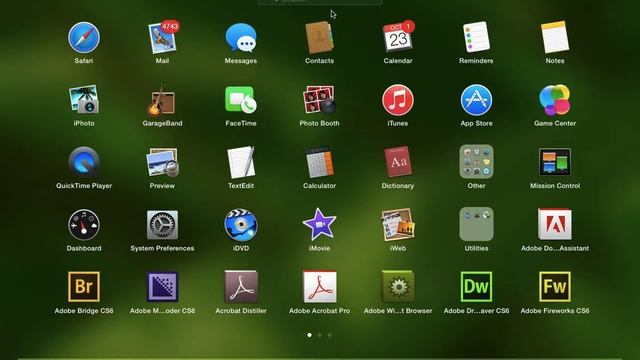Launch iTunes
The width and height of the screenshot is (640, 360).
click(398, 100)
